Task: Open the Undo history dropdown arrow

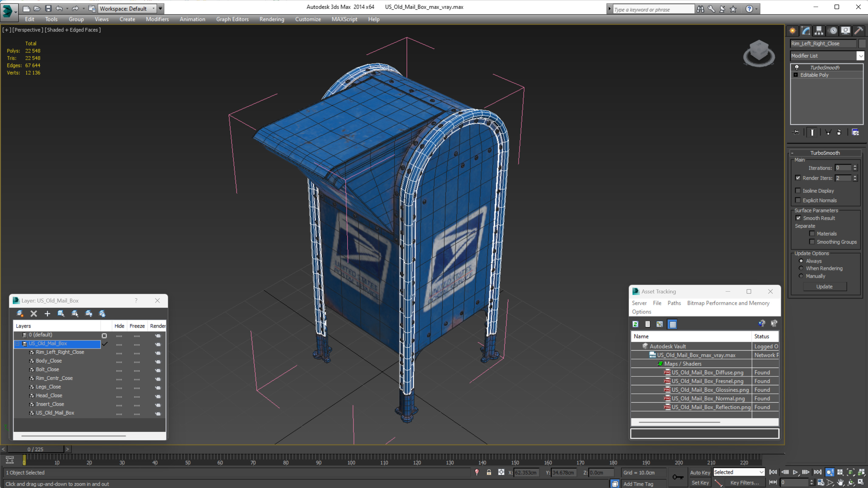Action: 68,9
